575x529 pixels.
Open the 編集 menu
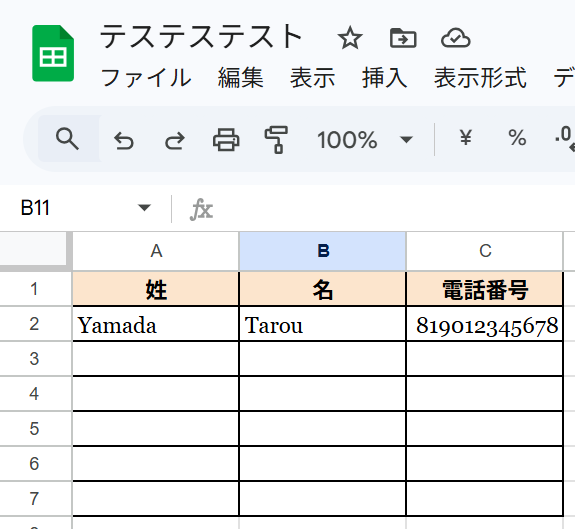pos(241,78)
